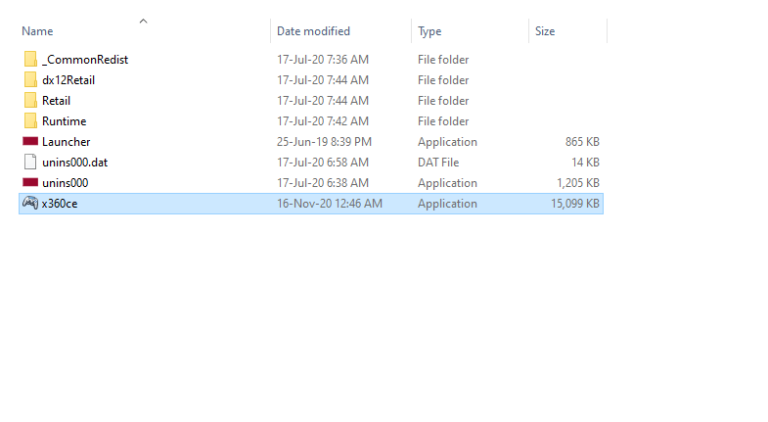768x422 pixels.
Task: Click the dx12Retail folder icon
Action: [x=30, y=80]
